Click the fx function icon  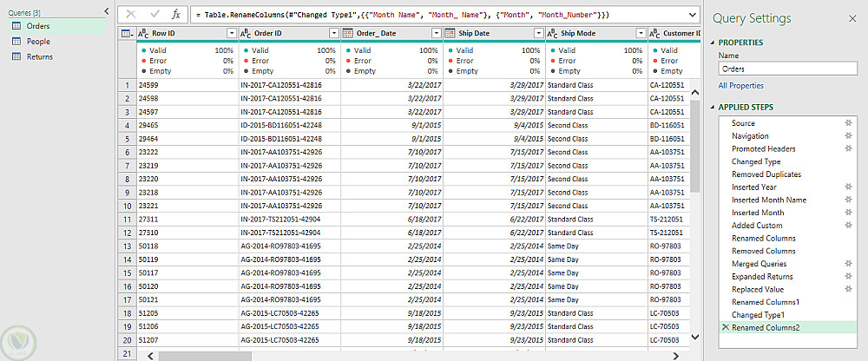coord(175,15)
